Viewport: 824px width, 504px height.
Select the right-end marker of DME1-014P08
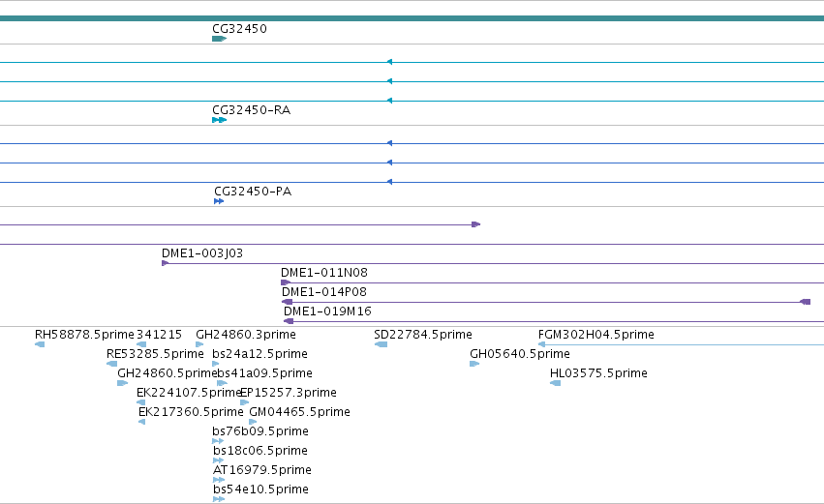(x=805, y=303)
